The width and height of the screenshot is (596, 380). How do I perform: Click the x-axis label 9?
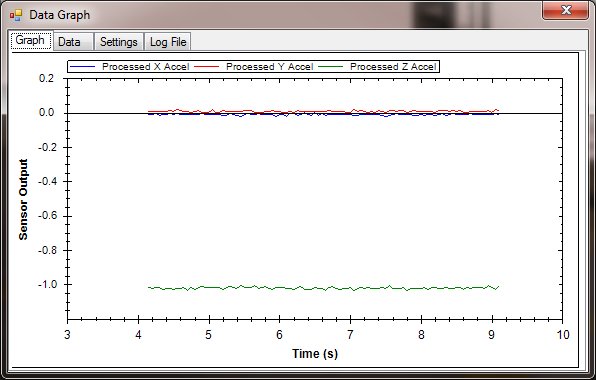[491, 334]
